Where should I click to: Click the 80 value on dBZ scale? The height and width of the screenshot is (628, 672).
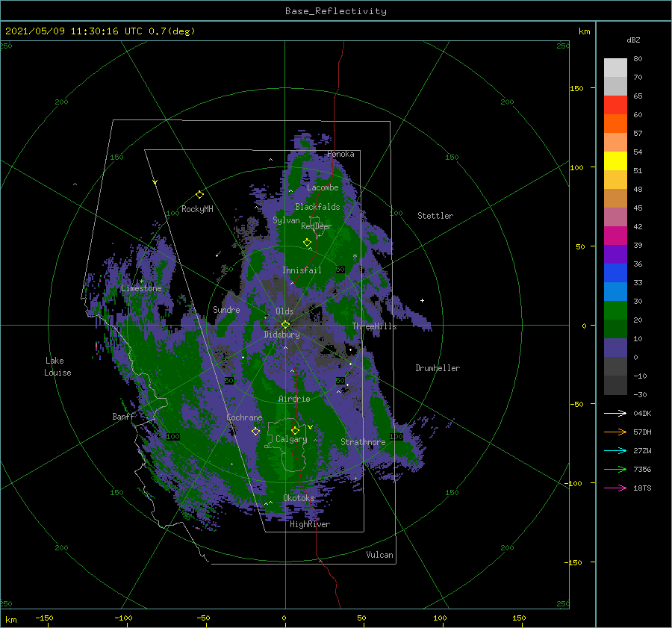coord(638,59)
